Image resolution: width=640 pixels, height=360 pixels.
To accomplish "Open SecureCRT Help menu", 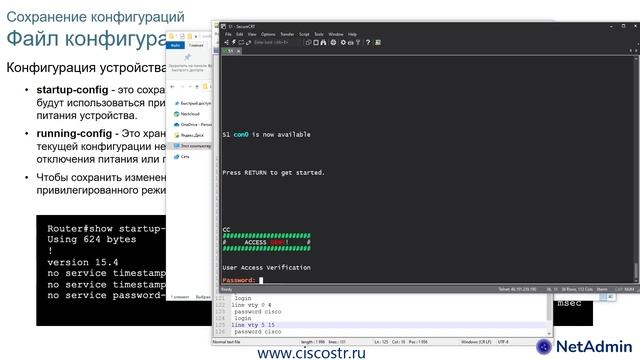I will pyautogui.click(x=352, y=34).
